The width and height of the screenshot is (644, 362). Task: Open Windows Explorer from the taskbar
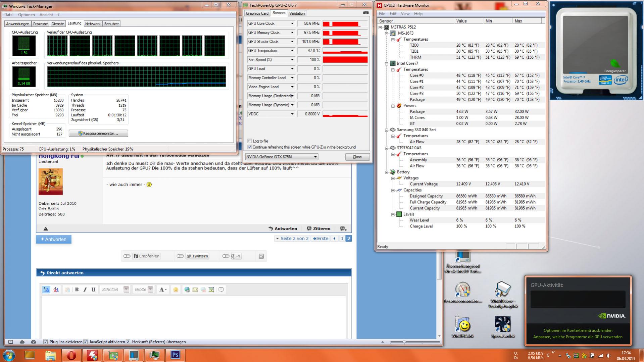[x=50, y=355]
